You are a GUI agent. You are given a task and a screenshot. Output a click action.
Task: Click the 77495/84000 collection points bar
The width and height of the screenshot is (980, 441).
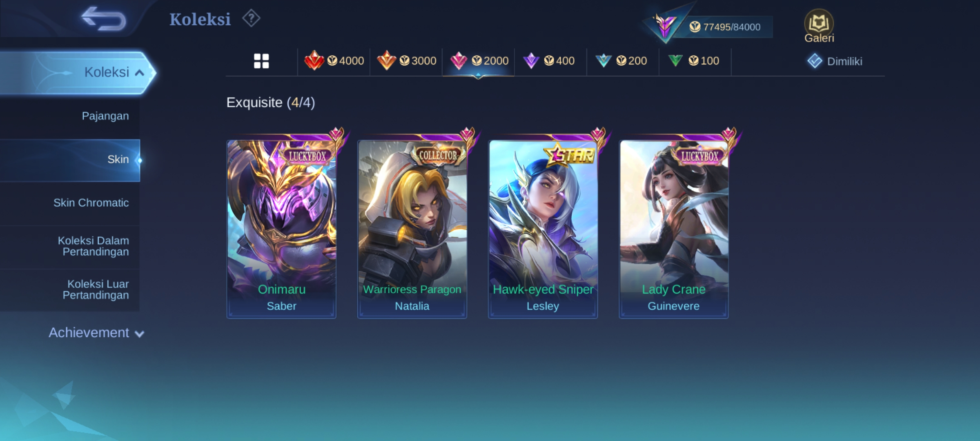[x=725, y=27]
